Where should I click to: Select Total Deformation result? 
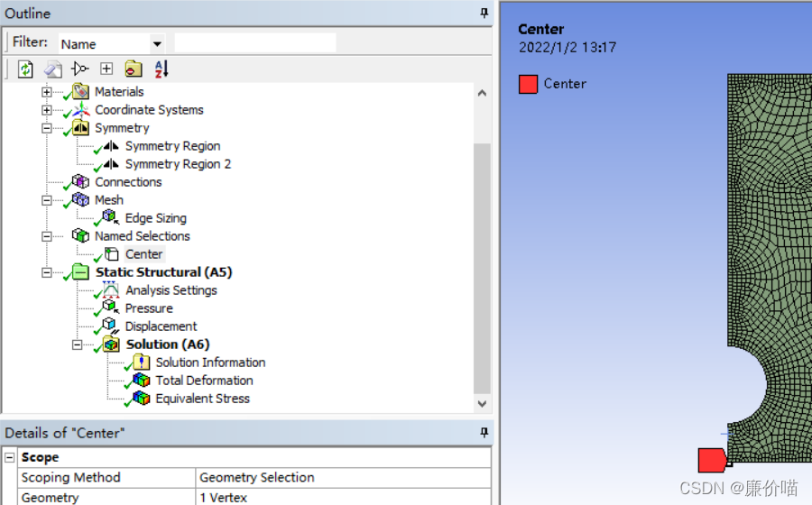(205, 381)
